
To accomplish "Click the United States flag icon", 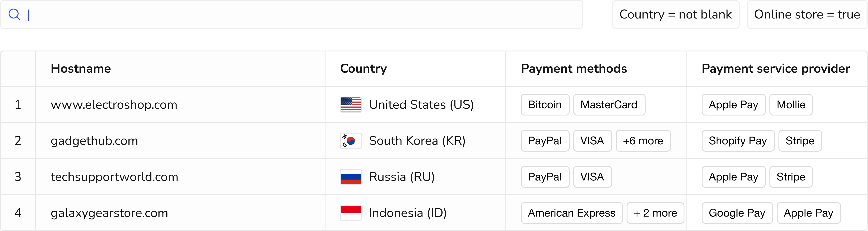I will (x=350, y=104).
